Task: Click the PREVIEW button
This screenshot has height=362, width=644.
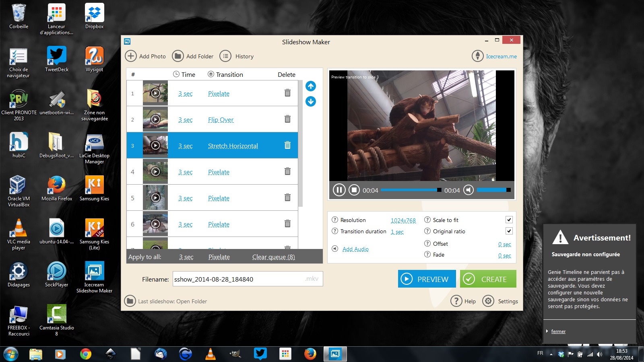Action: pos(427,279)
